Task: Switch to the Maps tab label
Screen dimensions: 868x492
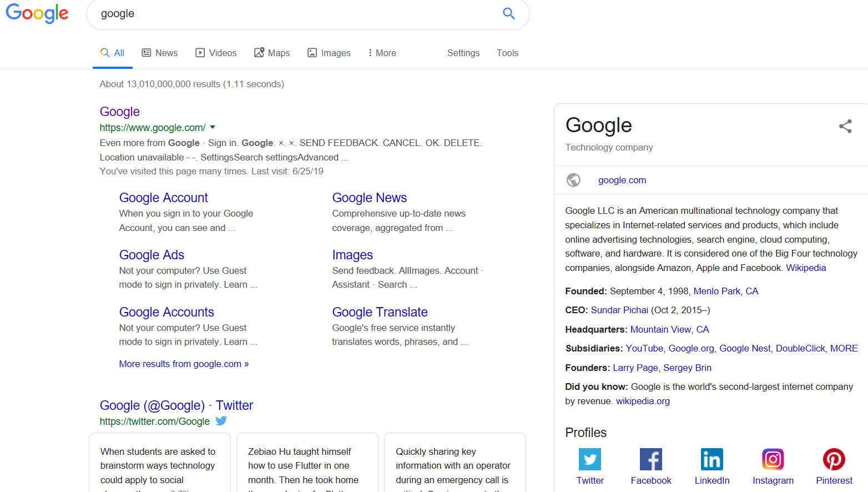Action: tap(279, 53)
